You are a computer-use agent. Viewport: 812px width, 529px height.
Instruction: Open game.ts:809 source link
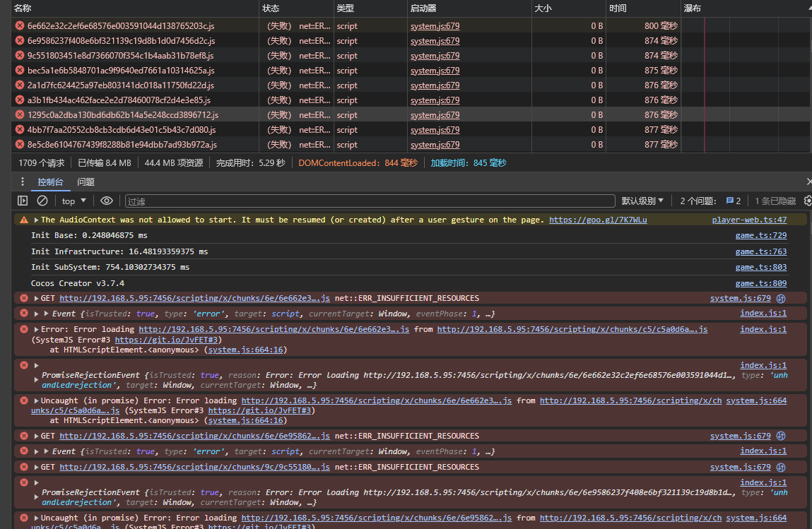pyautogui.click(x=760, y=284)
